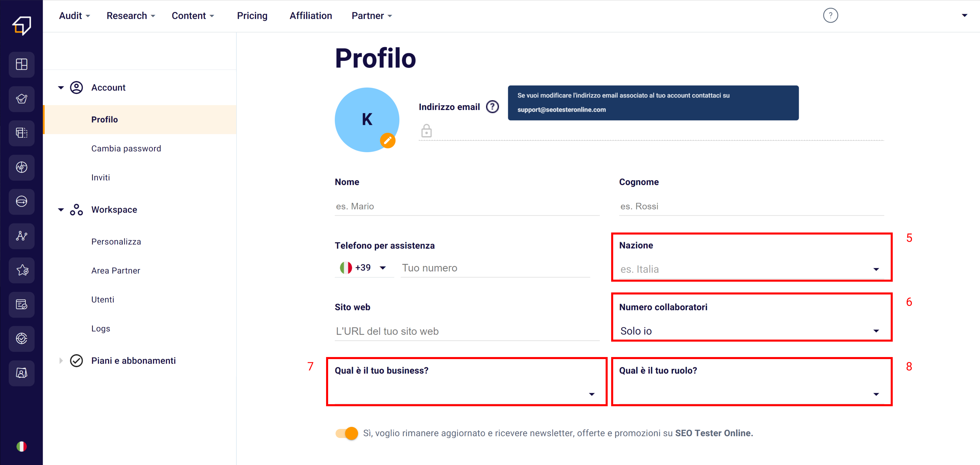The height and width of the screenshot is (465, 980).
Task: Click the line chart sidebar icon
Action: [x=21, y=236]
